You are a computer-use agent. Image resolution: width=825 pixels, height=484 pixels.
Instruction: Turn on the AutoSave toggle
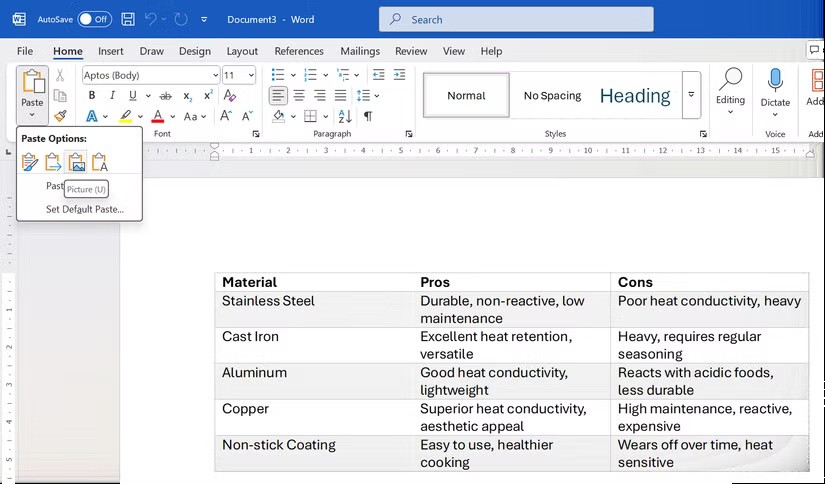point(94,19)
